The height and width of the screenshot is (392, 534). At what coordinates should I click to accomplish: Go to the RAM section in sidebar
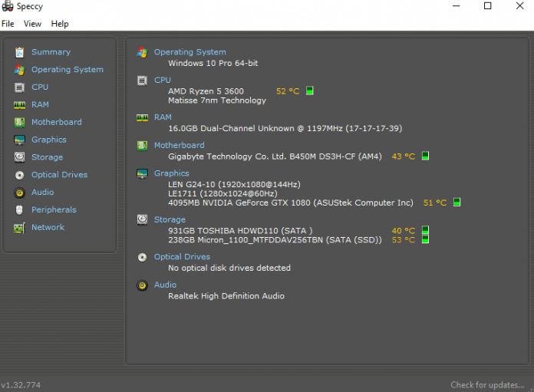click(x=40, y=104)
